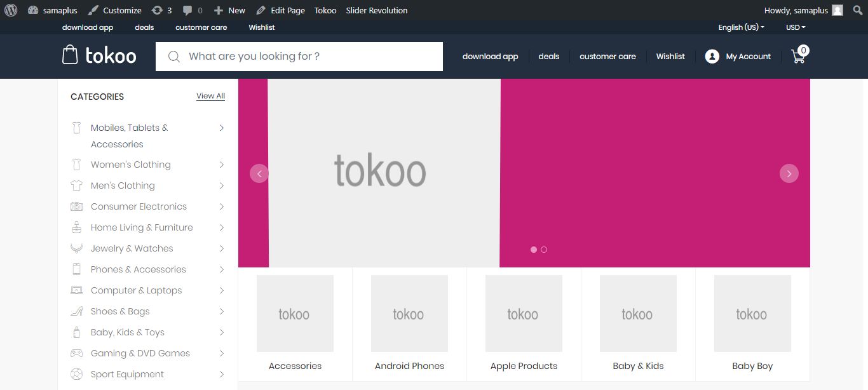Click customer care in top bar
868x390 pixels.
click(x=201, y=27)
